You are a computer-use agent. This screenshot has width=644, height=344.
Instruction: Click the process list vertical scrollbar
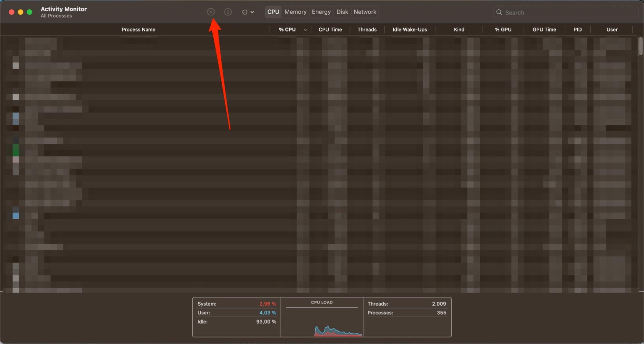pyautogui.click(x=640, y=47)
